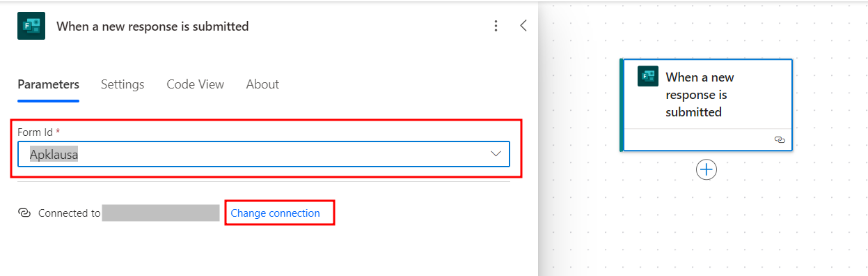This screenshot has width=868, height=276.
Task: Click the Form Id field showing Apklausa
Action: click(264, 154)
